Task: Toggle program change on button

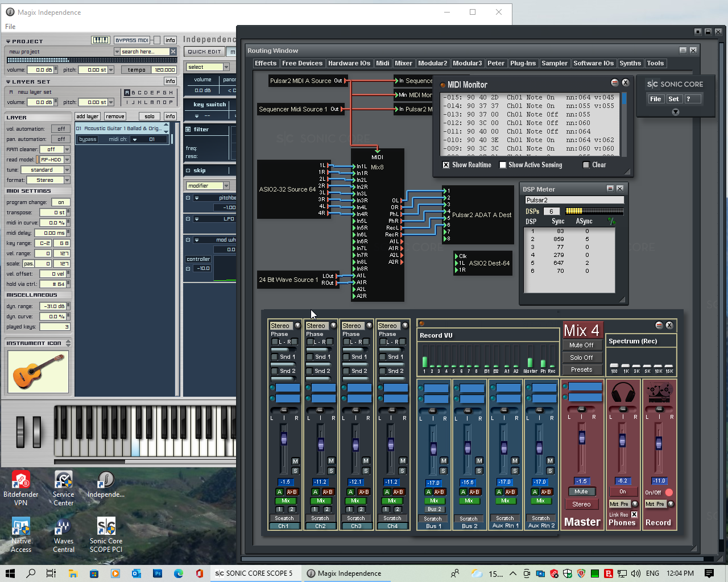Action: [61, 202]
